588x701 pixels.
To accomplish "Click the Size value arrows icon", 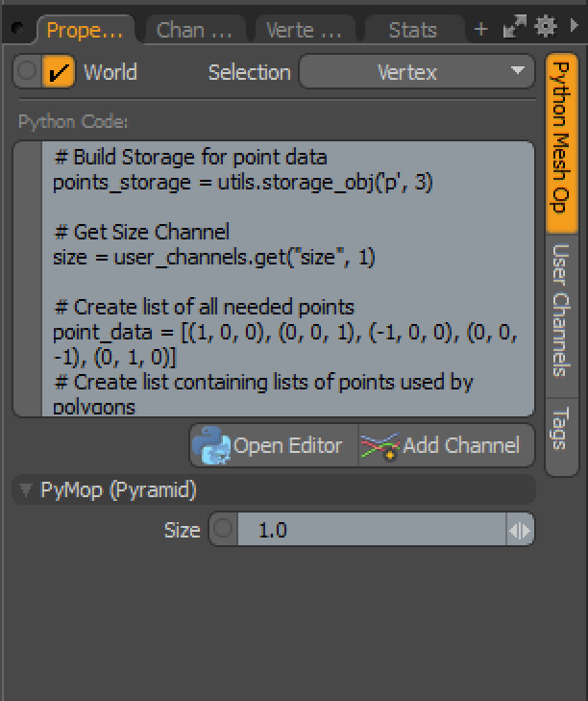I will coord(519,530).
